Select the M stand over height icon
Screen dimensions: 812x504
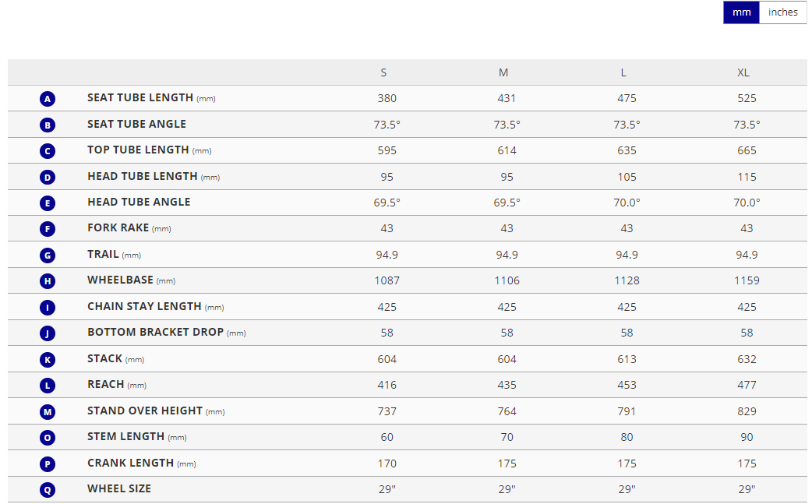point(48,411)
